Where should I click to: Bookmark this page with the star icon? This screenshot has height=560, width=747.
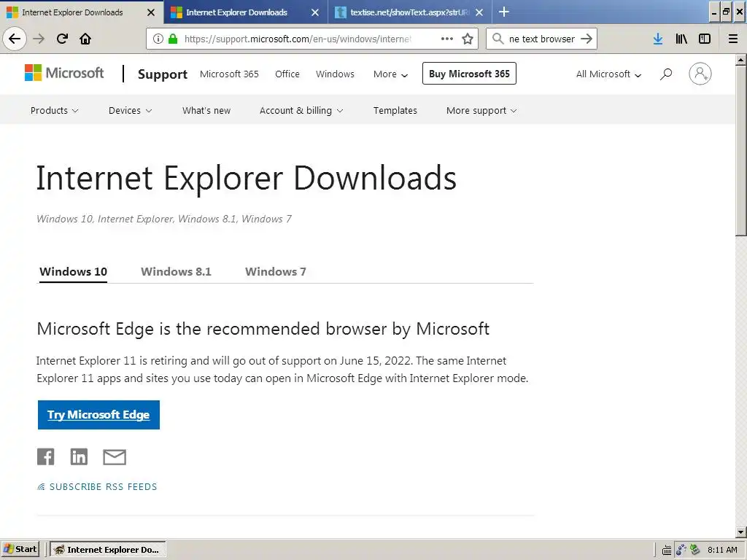pos(468,39)
